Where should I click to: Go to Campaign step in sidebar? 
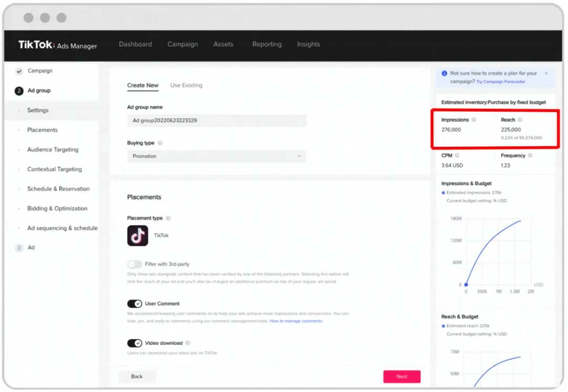pyautogui.click(x=40, y=71)
